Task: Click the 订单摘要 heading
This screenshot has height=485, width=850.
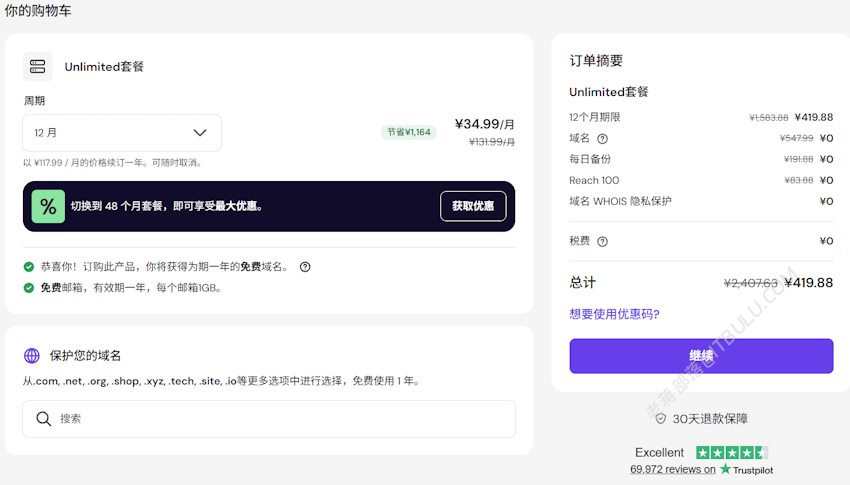Action: (x=596, y=61)
